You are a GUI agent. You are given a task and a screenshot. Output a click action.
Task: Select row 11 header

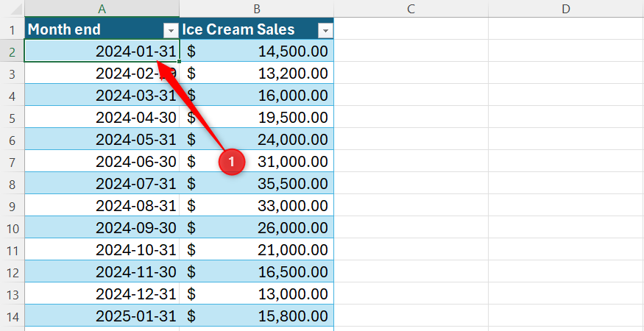13,251
